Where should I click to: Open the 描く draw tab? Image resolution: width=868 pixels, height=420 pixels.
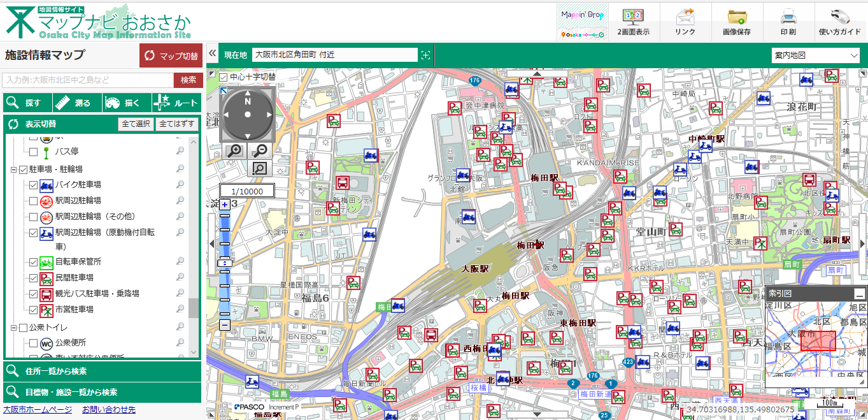click(126, 103)
